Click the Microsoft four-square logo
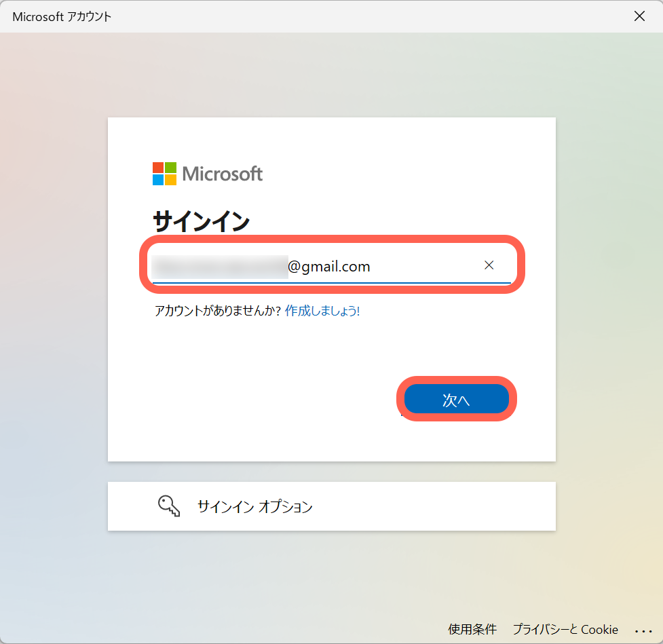 click(164, 173)
